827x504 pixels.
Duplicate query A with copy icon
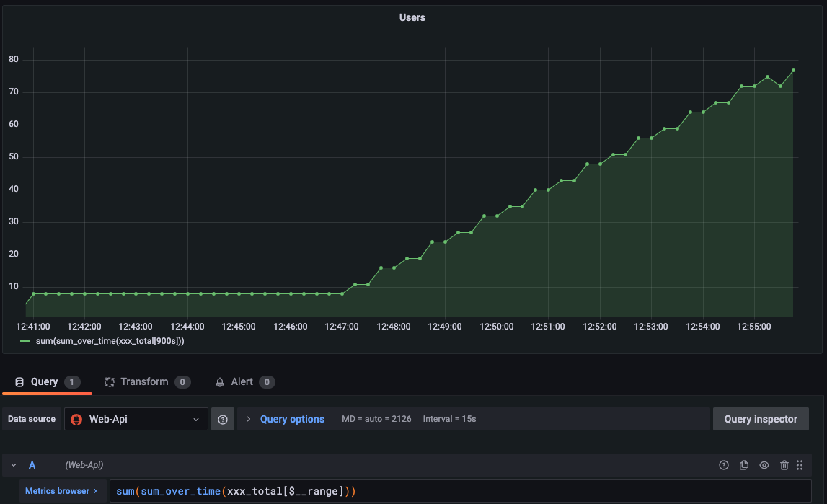pos(743,465)
